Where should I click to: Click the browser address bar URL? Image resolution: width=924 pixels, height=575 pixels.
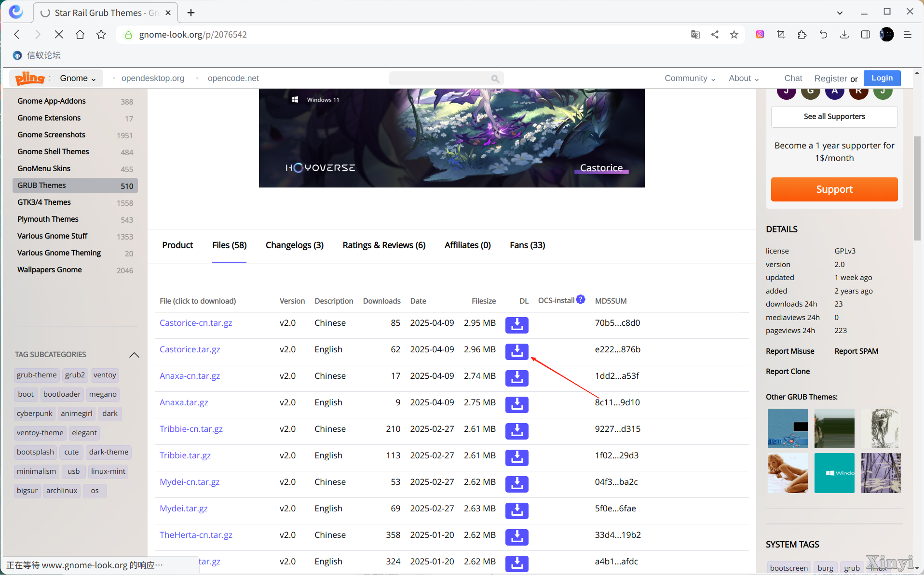click(193, 35)
